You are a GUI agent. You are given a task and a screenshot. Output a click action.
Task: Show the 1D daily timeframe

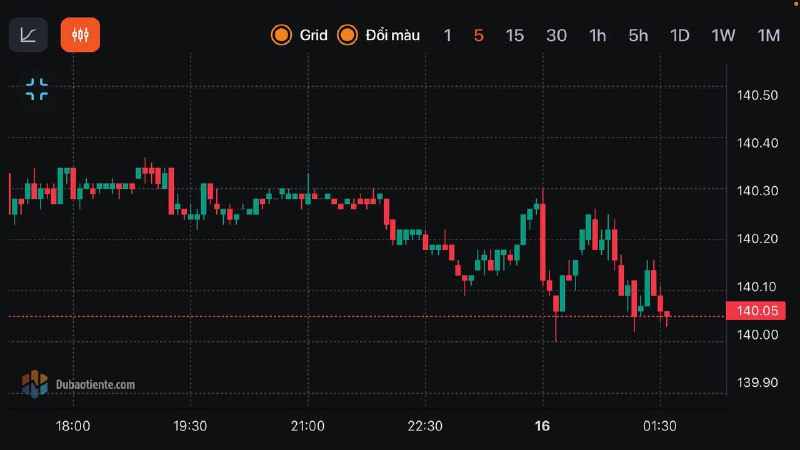(680, 35)
